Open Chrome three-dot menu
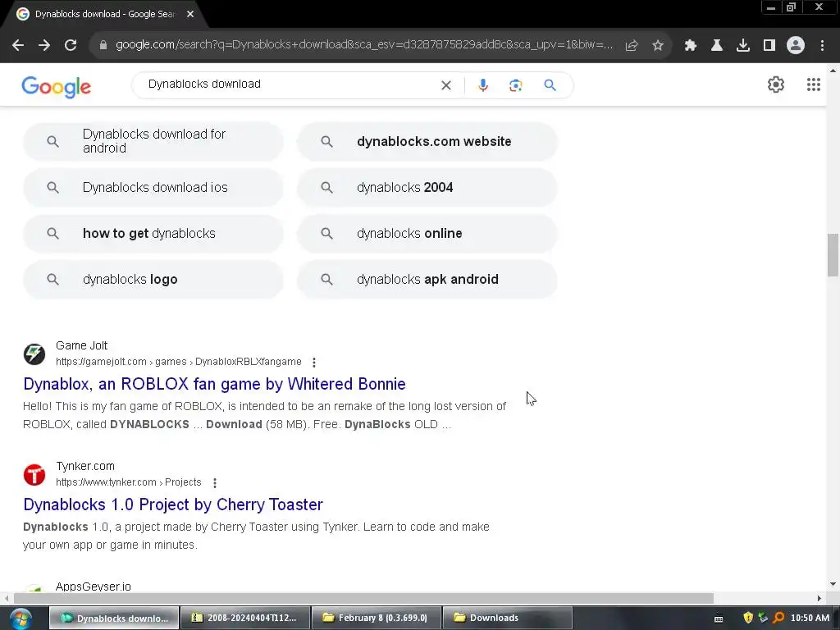Viewport: 840px width, 630px height. pyautogui.click(x=822, y=46)
